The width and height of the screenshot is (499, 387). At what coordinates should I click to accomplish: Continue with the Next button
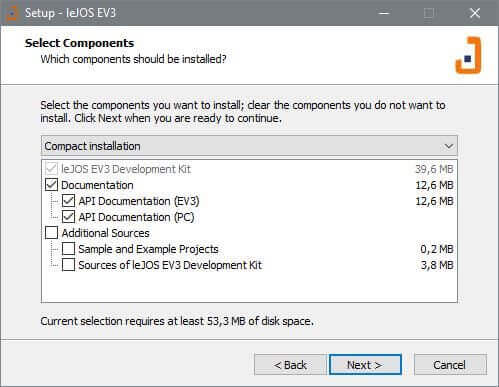click(365, 365)
